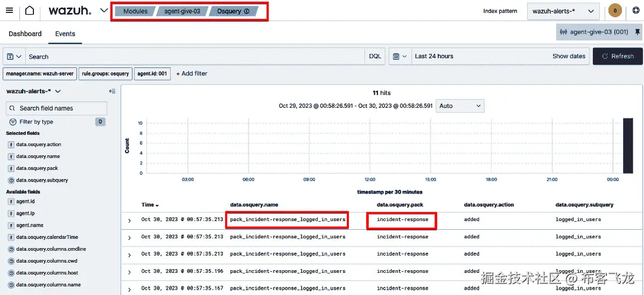The width and height of the screenshot is (644, 295).
Task: Click the first row's incident-response pack cell
Action: (402, 219)
